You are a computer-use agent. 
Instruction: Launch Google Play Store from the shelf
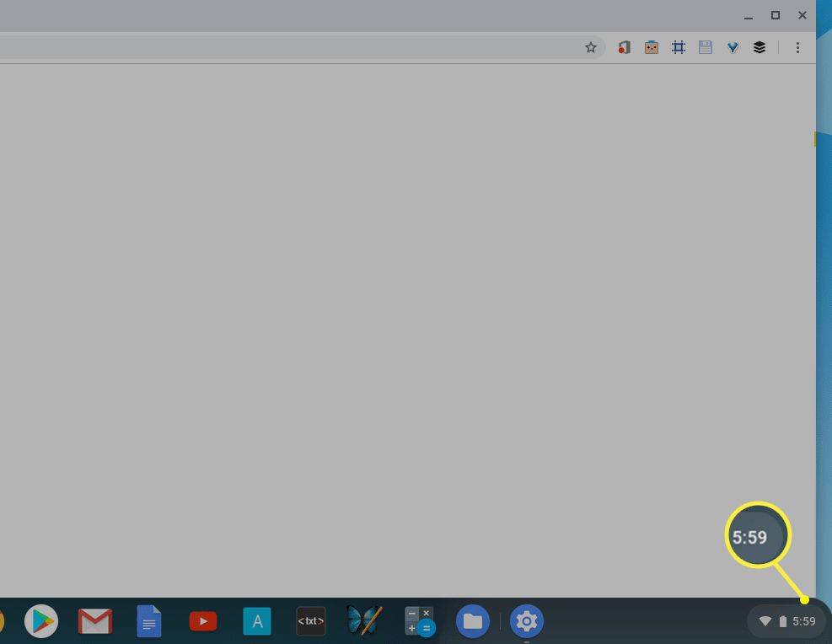click(41, 622)
